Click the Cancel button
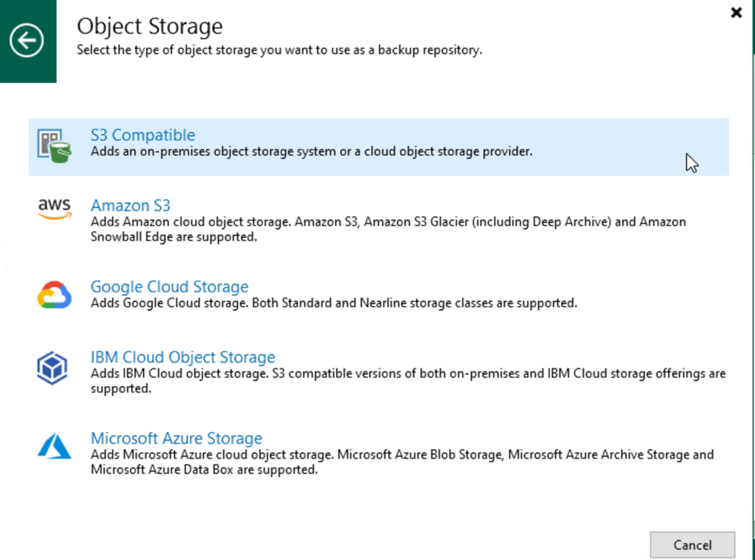 coord(693,545)
